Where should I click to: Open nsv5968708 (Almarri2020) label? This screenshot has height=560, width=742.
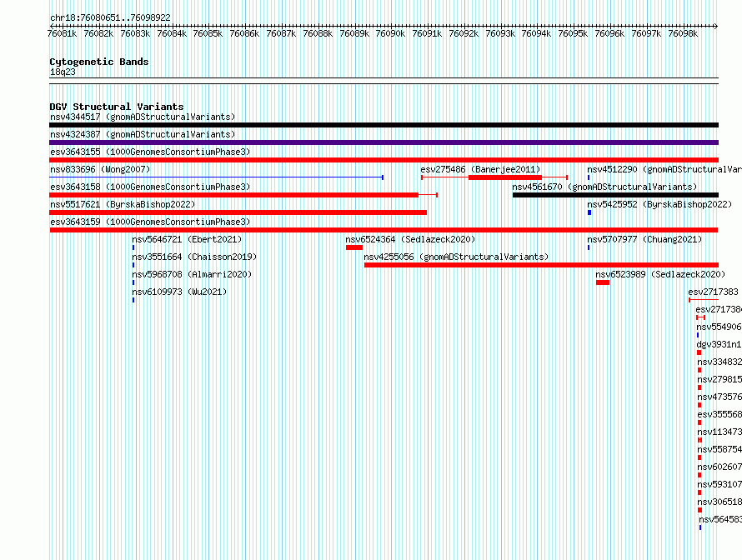point(192,274)
